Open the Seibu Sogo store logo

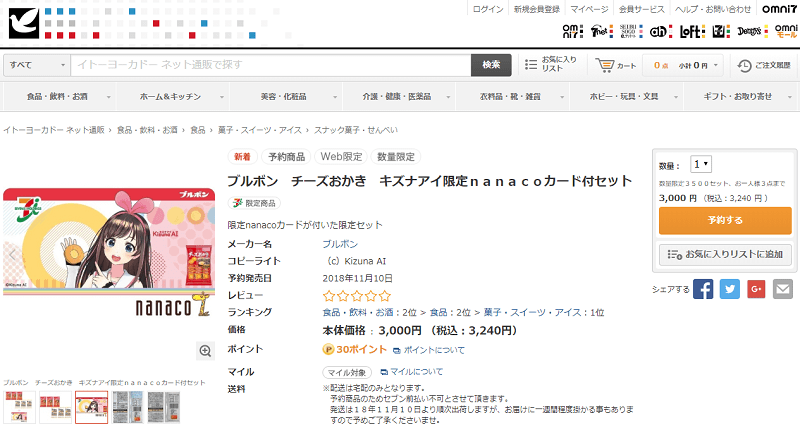[631, 31]
